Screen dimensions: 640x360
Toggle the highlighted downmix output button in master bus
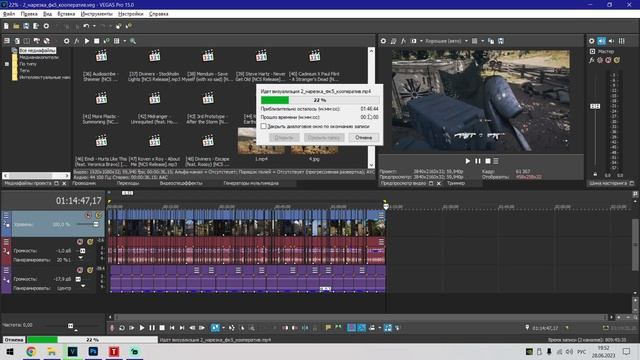click(x=601, y=41)
